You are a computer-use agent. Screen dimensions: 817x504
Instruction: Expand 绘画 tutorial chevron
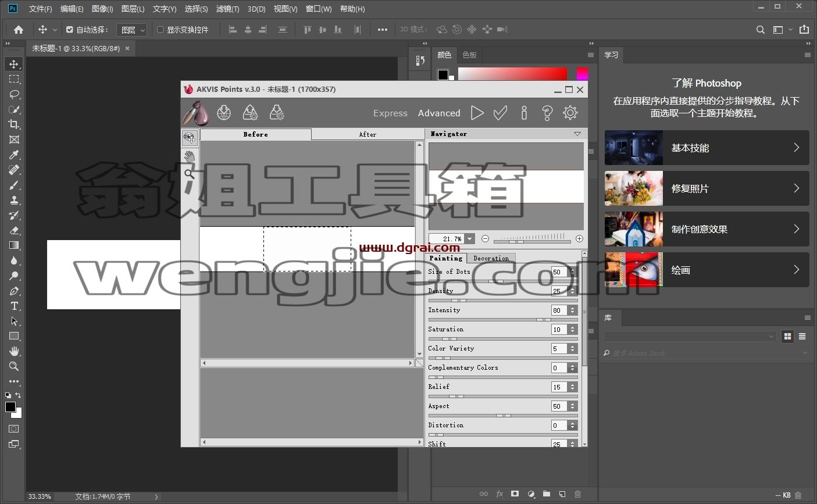[x=797, y=270]
